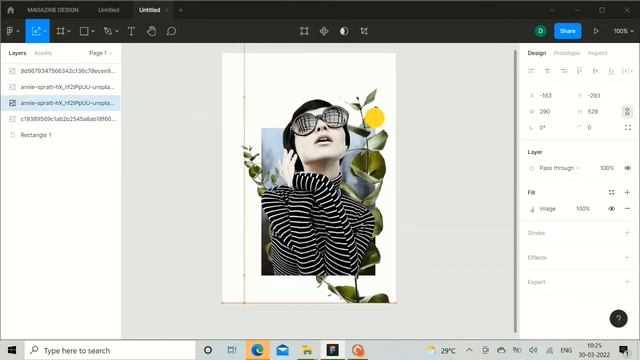The height and width of the screenshot is (360, 640).
Task: Open the fill styles four-dot icon
Action: 611,192
